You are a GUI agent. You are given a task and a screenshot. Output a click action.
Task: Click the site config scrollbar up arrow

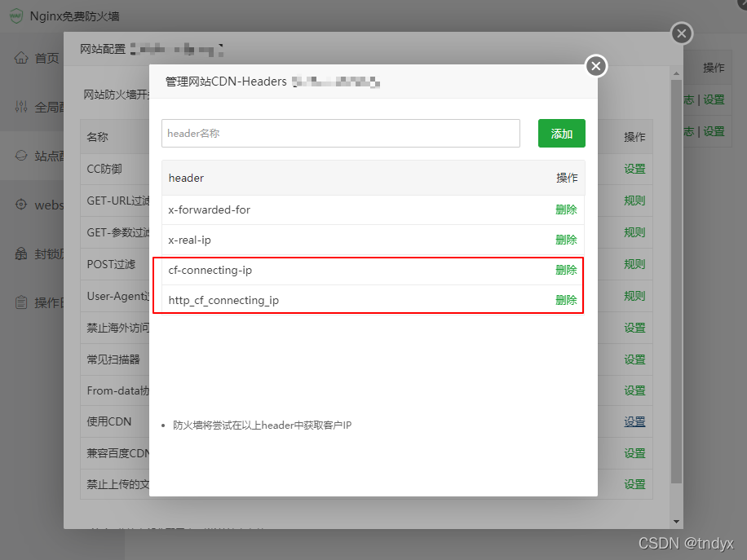(676, 74)
